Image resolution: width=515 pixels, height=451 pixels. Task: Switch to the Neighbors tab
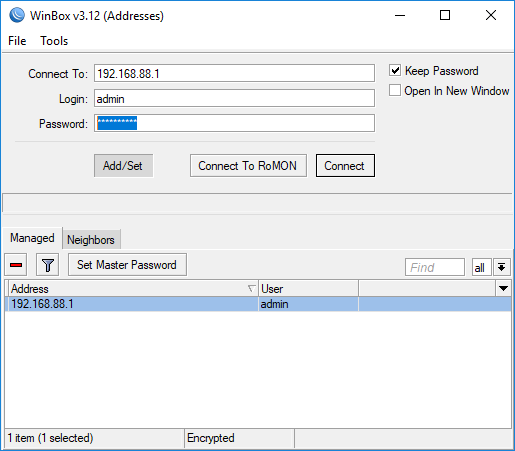pos(91,240)
